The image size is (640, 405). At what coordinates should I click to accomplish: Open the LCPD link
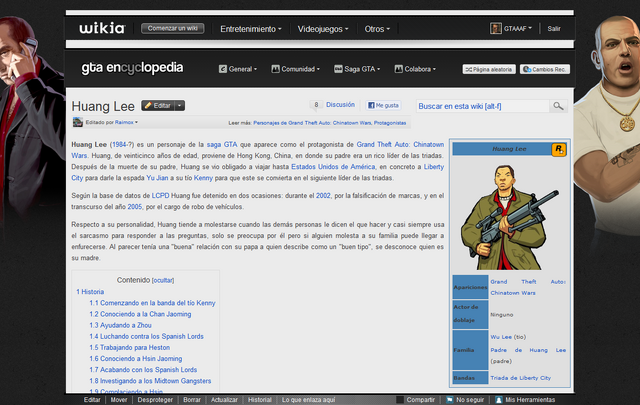click(x=160, y=196)
